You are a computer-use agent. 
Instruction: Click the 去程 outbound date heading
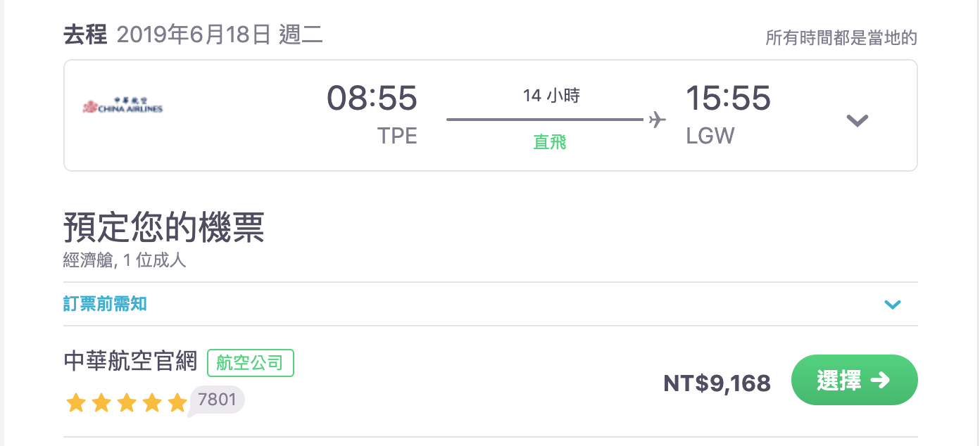tap(193, 34)
